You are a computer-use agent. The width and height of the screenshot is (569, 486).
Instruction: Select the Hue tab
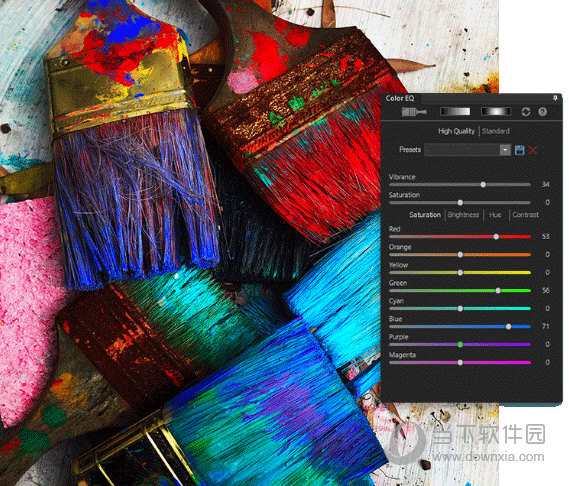495,215
